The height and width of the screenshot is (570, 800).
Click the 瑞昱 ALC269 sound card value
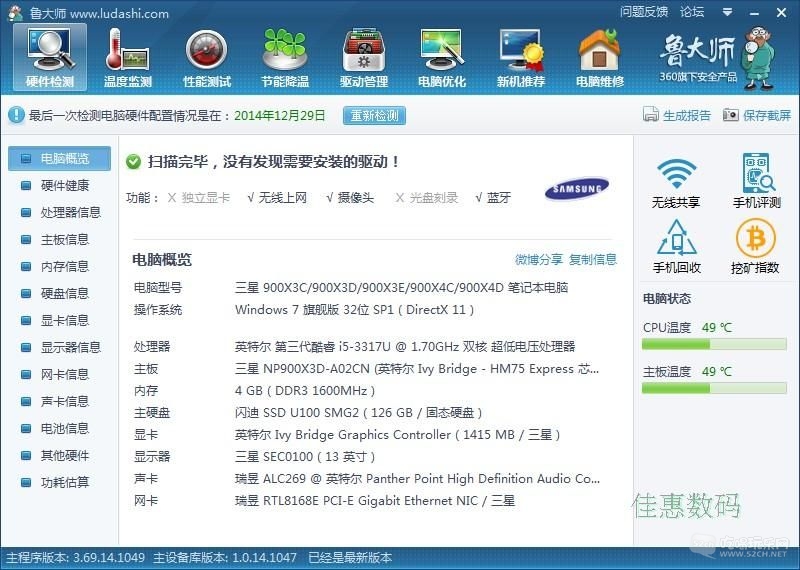tap(417, 479)
